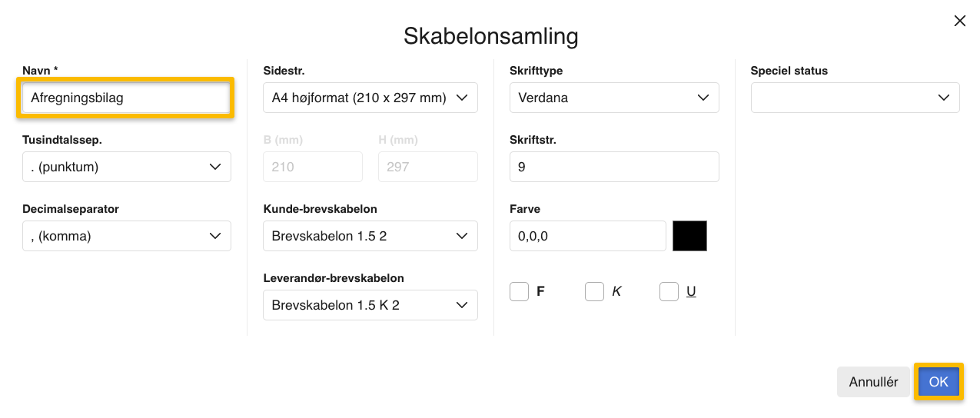Viewport: 980px width, 418px height.
Task: Click the disabled H (mm) height field
Action: (x=428, y=167)
